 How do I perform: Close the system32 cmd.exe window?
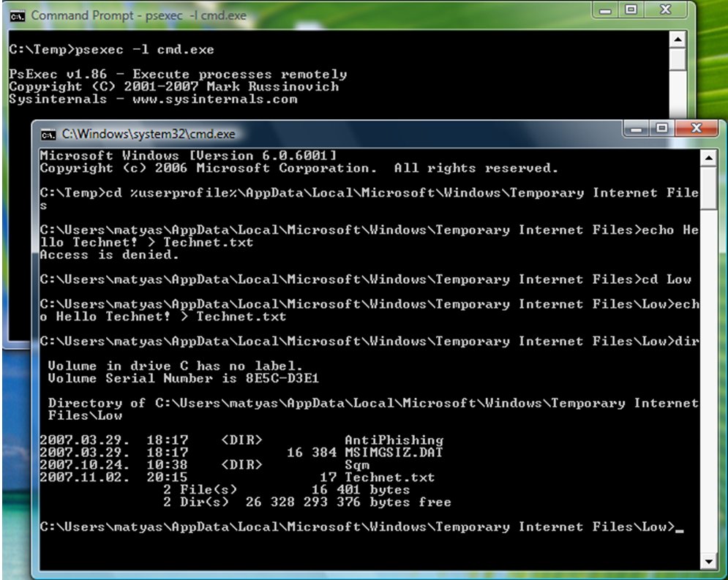point(697,129)
